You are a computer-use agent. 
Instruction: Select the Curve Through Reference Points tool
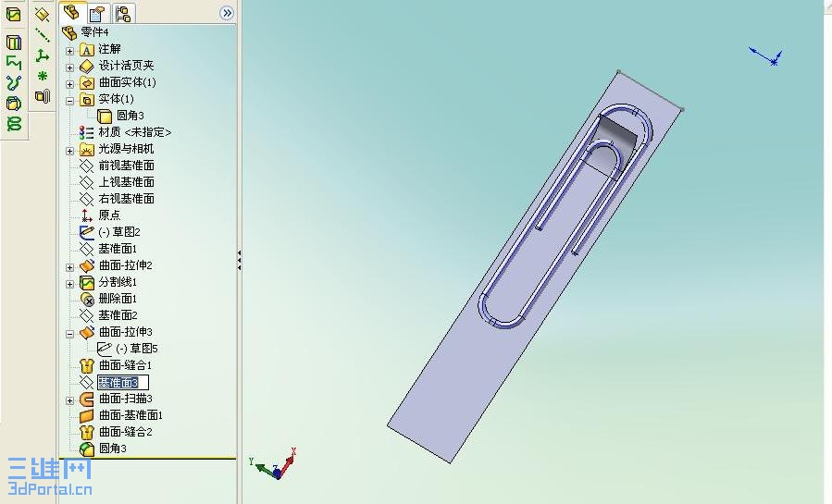click(x=14, y=104)
